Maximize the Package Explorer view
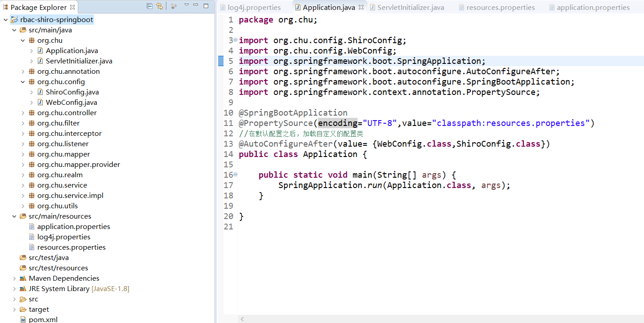The height and width of the screenshot is (323, 644). click(x=206, y=6)
